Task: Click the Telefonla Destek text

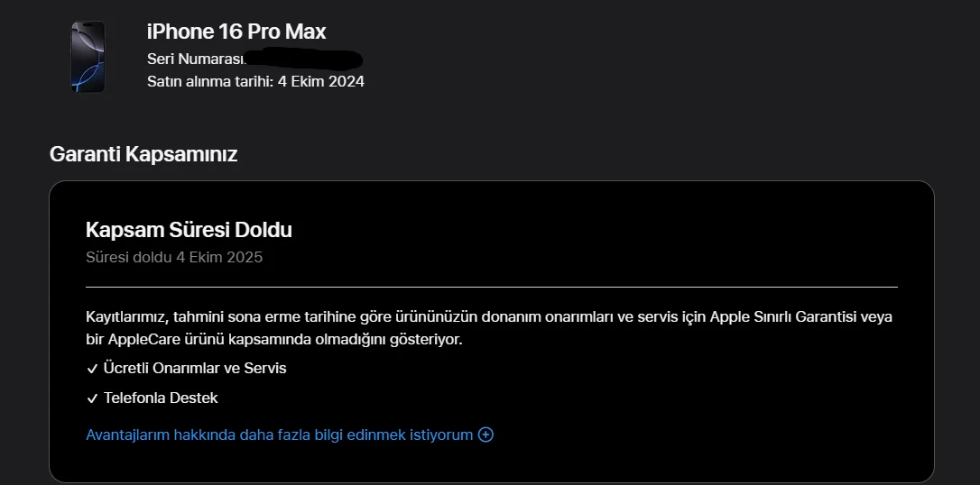Action: click(161, 398)
